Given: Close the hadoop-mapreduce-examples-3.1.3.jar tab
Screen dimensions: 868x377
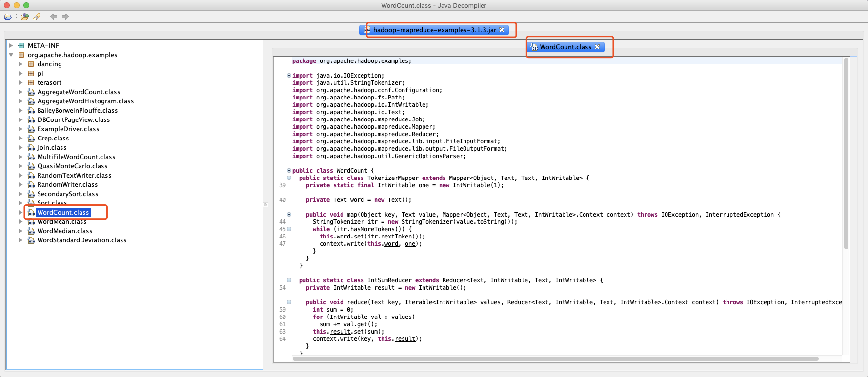Looking at the screenshot, I should tap(502, 30).
